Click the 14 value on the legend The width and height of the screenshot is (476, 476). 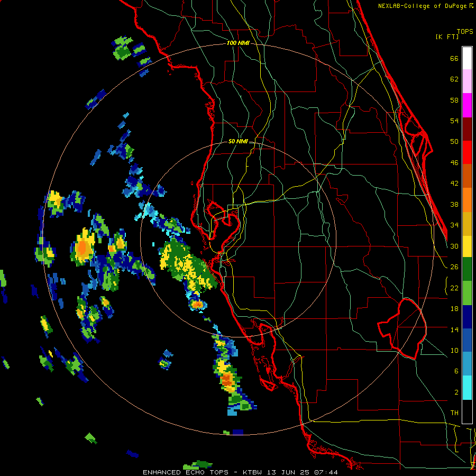[454, 329]
